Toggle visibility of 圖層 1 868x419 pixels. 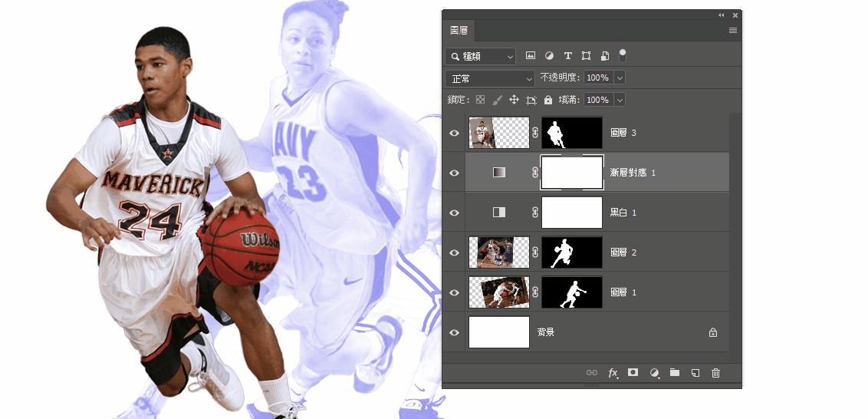455,292
